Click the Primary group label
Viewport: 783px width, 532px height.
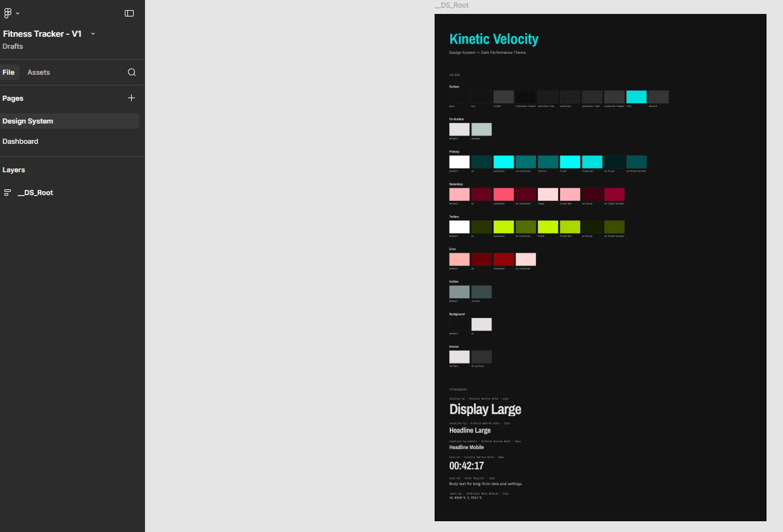[454, 151]
